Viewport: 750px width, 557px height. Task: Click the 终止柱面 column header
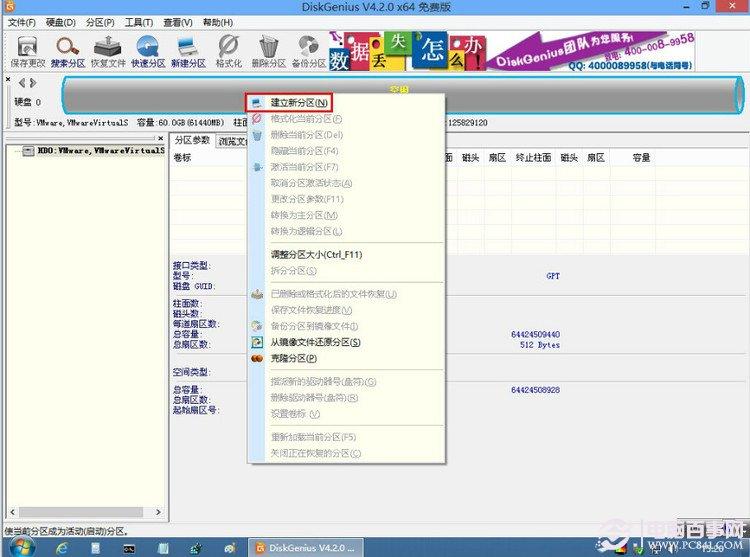(533, 158)
